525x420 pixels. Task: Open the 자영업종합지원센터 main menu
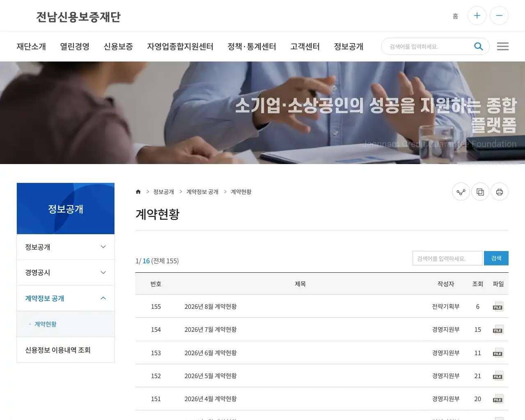[x=180, y=46]
